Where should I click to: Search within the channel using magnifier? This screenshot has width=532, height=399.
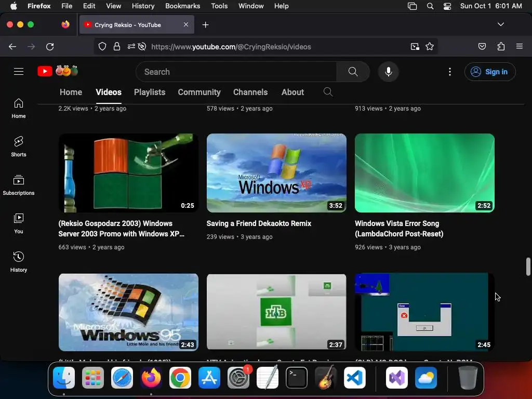click(x=328, y=92)
